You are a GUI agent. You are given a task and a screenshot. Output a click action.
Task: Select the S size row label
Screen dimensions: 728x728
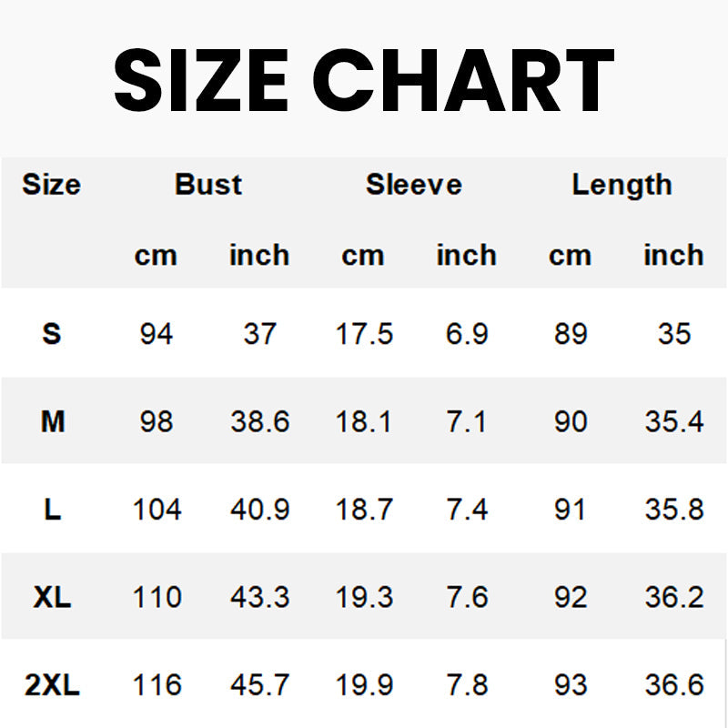pos(52,334)
